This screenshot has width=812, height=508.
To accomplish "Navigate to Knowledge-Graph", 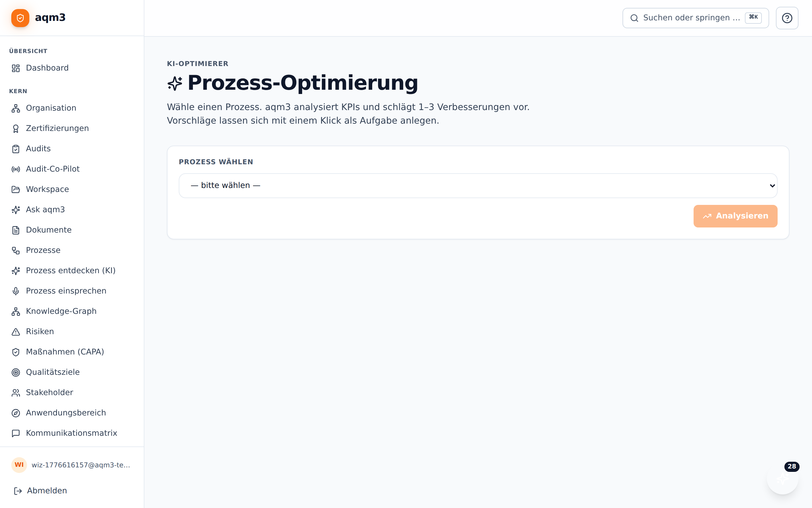I will (x=72, y=311).
